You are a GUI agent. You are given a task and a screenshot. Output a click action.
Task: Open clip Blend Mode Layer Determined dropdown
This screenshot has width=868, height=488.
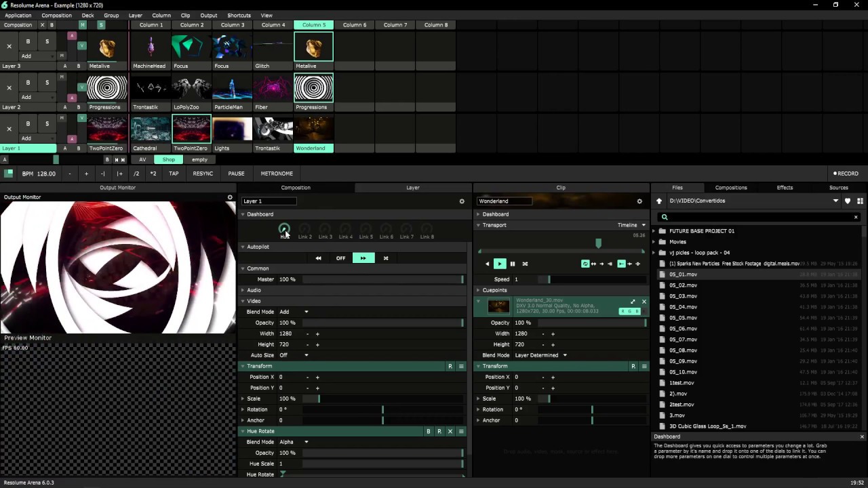540,355
